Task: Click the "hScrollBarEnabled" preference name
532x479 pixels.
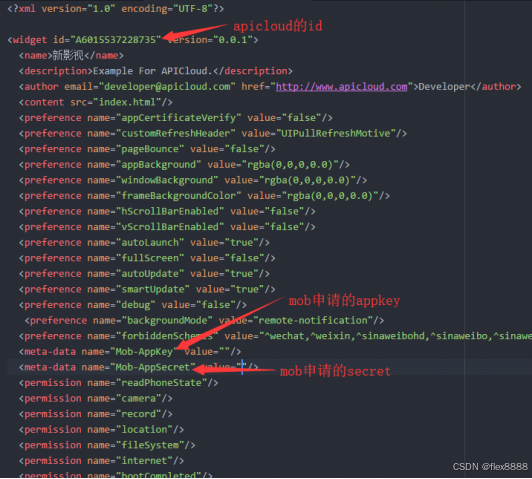Action: click(170, 212)
